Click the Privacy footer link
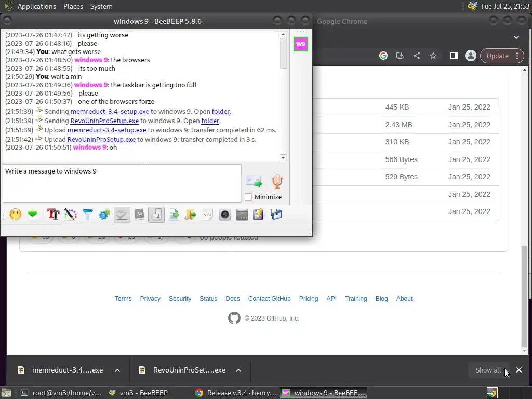 coord(150,299)
